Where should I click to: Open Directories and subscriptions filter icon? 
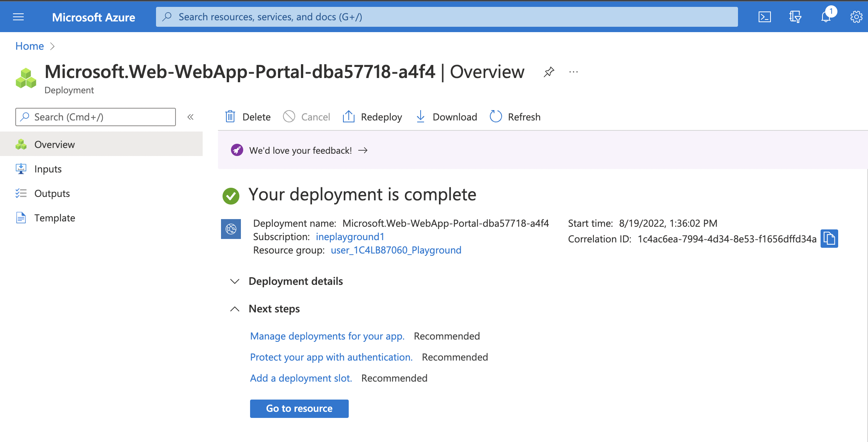(795, 17)
